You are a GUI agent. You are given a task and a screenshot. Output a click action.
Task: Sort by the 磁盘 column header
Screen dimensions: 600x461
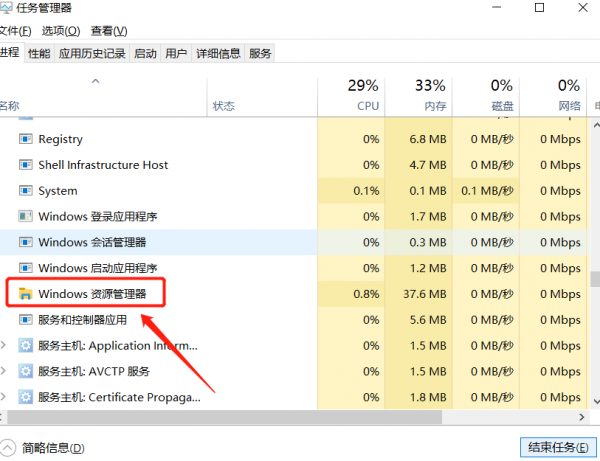pyautogui.click(x=486, y=96)
